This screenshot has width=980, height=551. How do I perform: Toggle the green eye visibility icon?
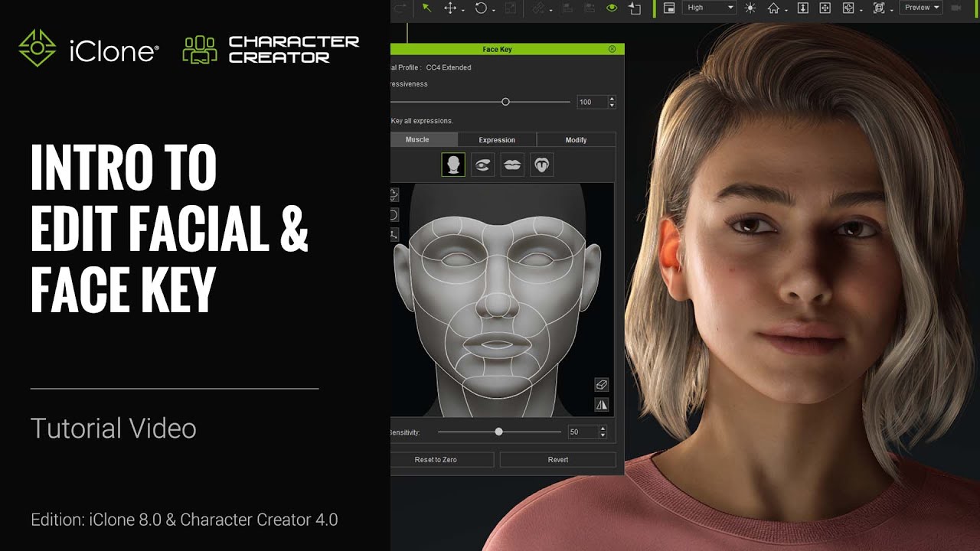[612, 8]
